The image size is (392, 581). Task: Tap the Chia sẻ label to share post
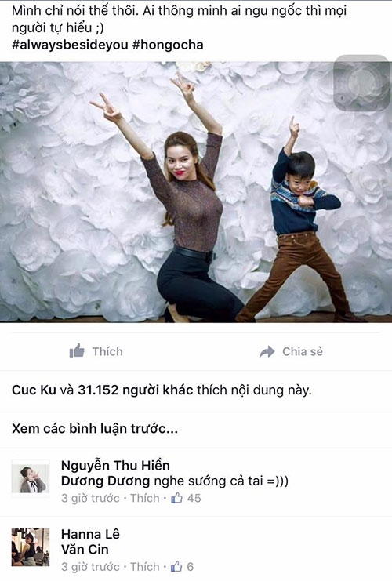303,351
